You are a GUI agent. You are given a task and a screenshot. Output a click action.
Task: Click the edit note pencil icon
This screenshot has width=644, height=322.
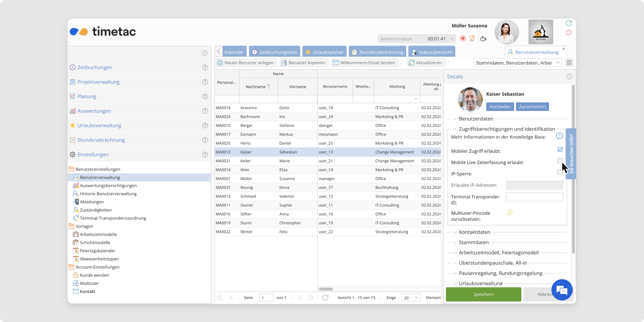click(x=472, y=38)
